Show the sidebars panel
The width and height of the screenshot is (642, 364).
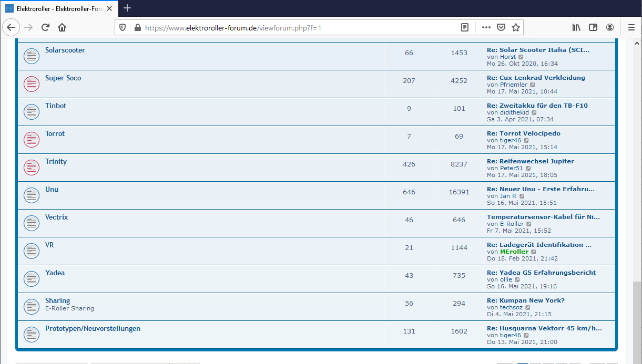click(593, 27)
